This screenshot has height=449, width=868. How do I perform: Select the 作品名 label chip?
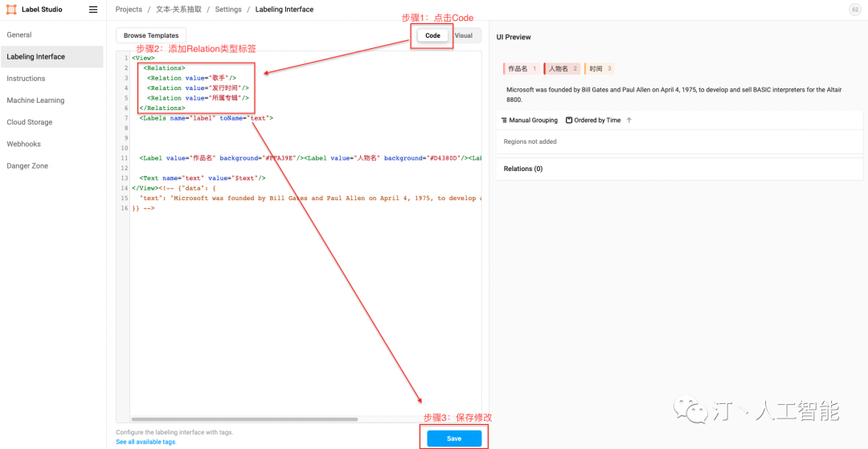(x=522, y=69)
